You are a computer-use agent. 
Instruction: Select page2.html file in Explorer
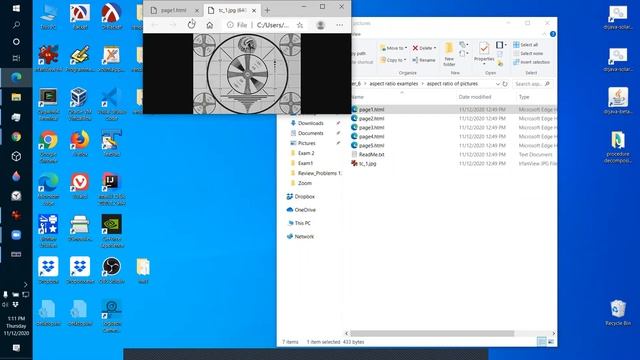[371, 118]
